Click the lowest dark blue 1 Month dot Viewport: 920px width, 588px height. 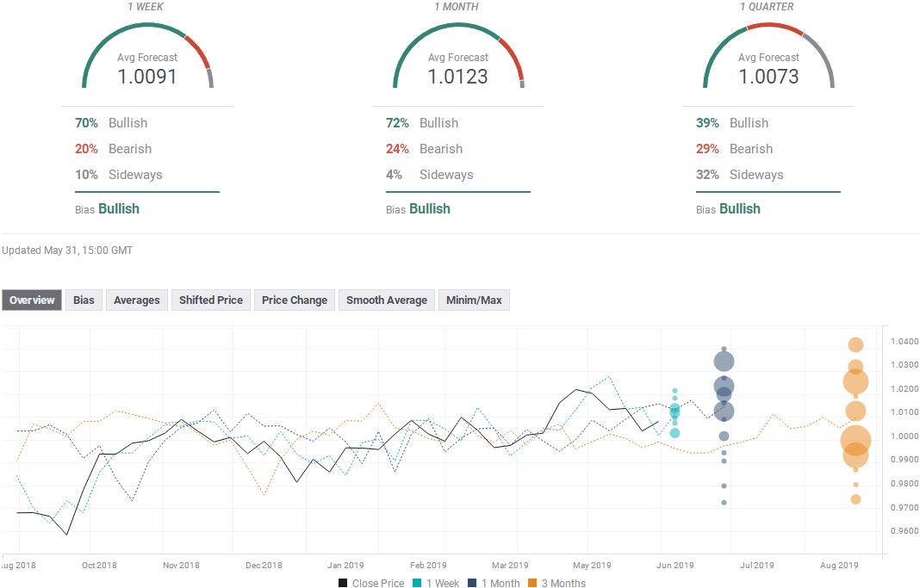[x=724, y=502]
